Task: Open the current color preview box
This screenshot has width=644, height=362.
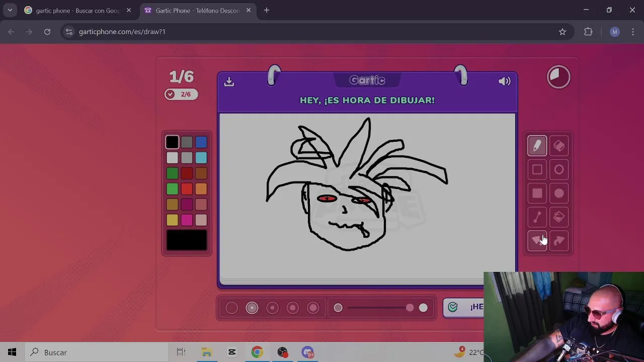Action: click(187, 240)
